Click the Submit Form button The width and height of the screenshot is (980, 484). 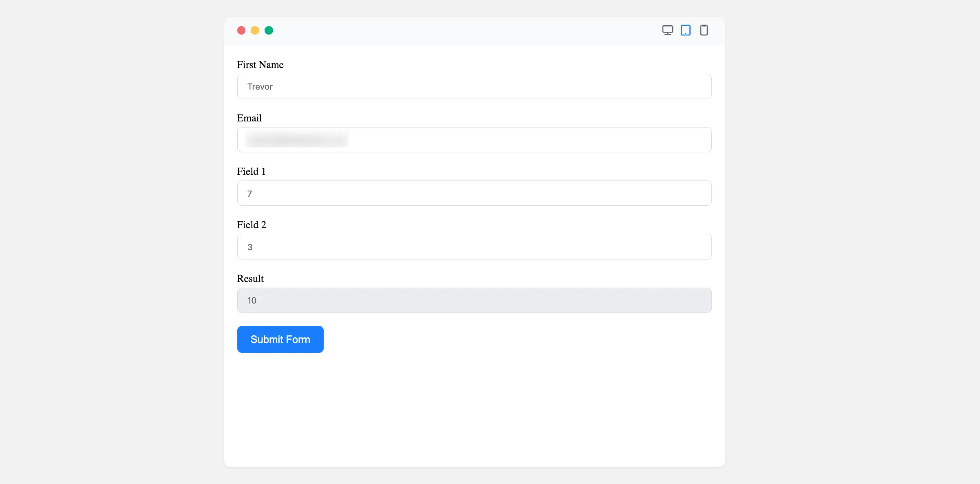click(280, 339)
